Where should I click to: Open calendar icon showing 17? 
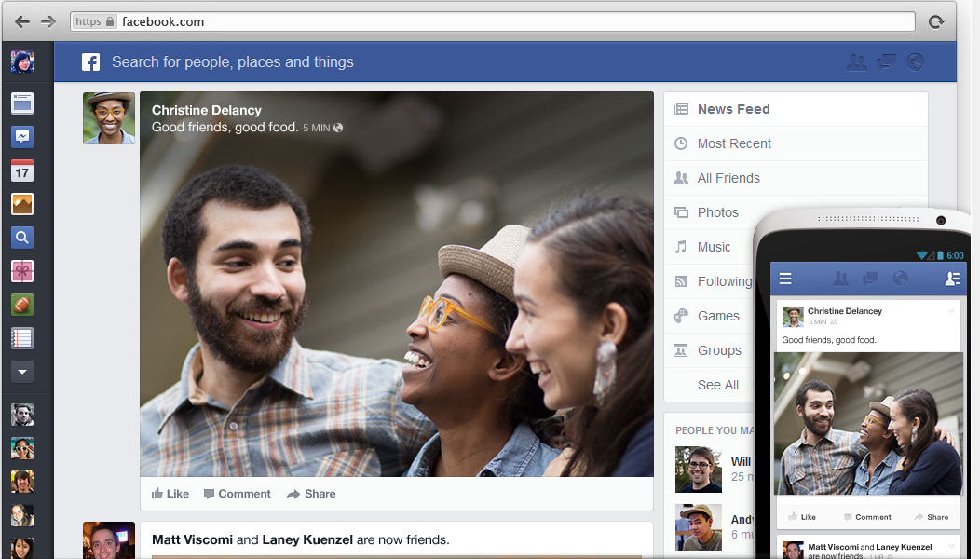(x=22, y=170)
